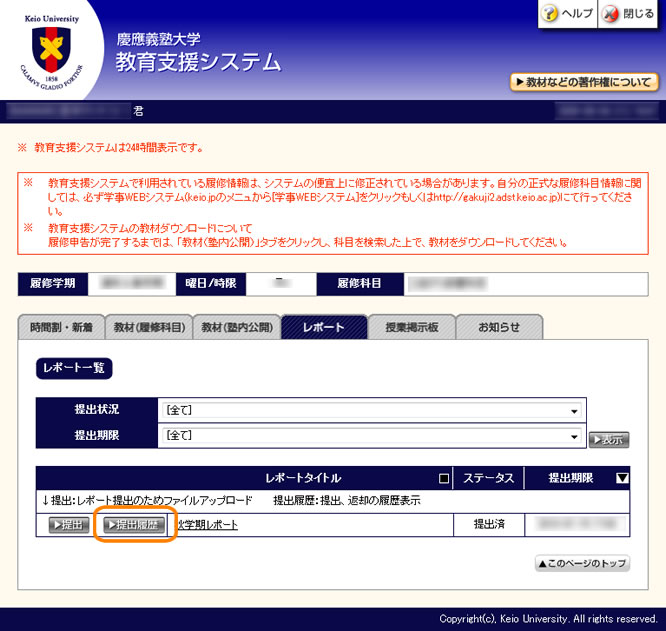Click the レポート一覧 heading label
This screenshot has width=666, height=631.
coord(73,368)
